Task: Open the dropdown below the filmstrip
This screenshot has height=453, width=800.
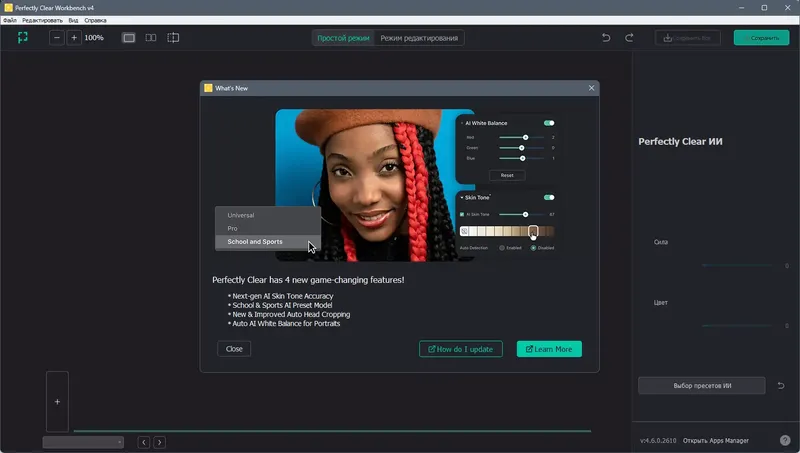Action: point(83,442)
